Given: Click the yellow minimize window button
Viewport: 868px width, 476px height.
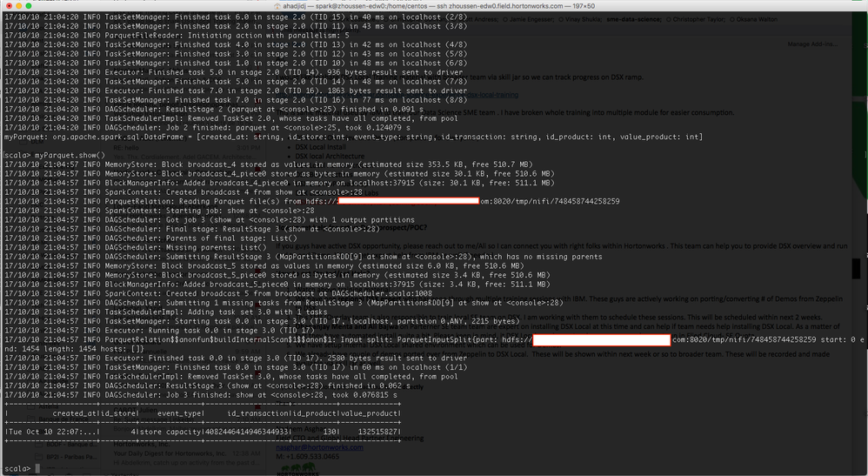Looking at the screenshot, I should (19, 5).
